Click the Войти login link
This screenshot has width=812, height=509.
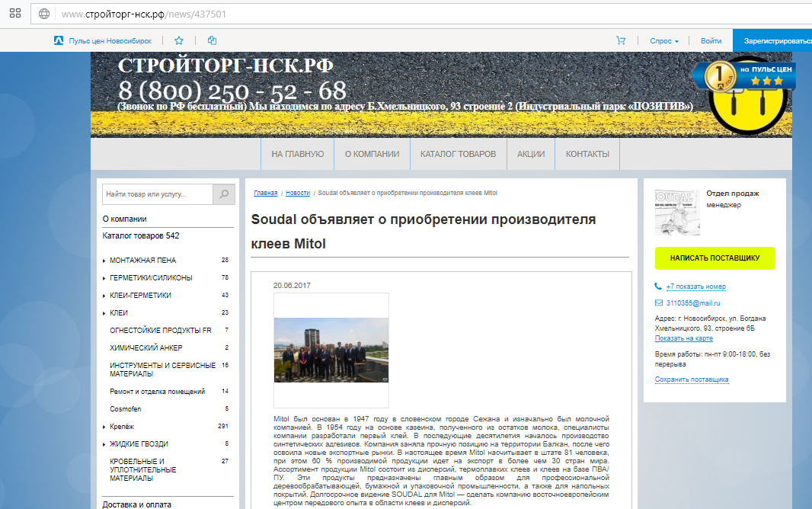coord(711,41)
